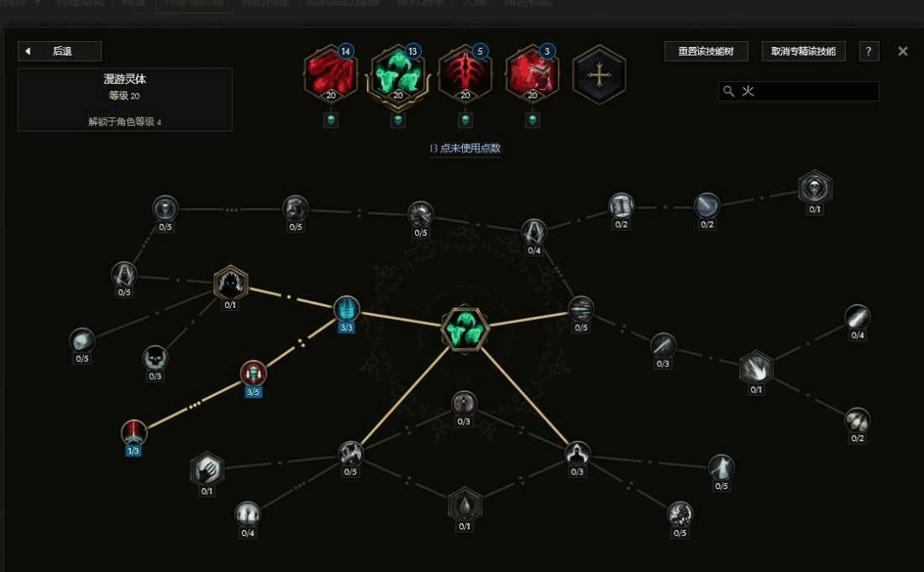Select the hexagonal hooded figure 0/1 node
The height and width of the screenshot is (572, 924).
230,283
